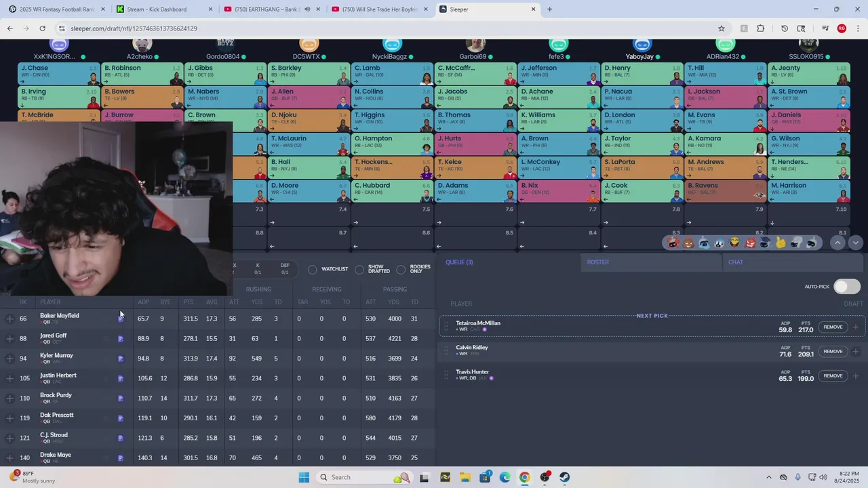Remove Tetairoa McMillan from queue

pyautogui.click(x=833, y=327)
